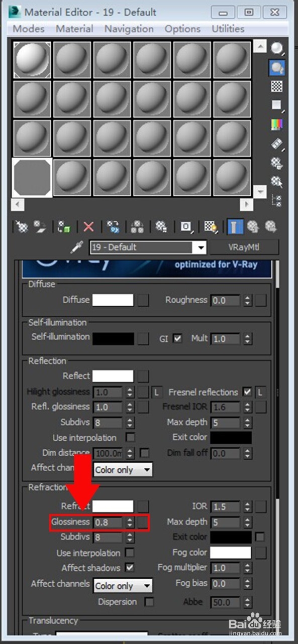Click the red X Reset Map icon
The height and width of the screenshot is (644, 298).
tap(88, 227)
